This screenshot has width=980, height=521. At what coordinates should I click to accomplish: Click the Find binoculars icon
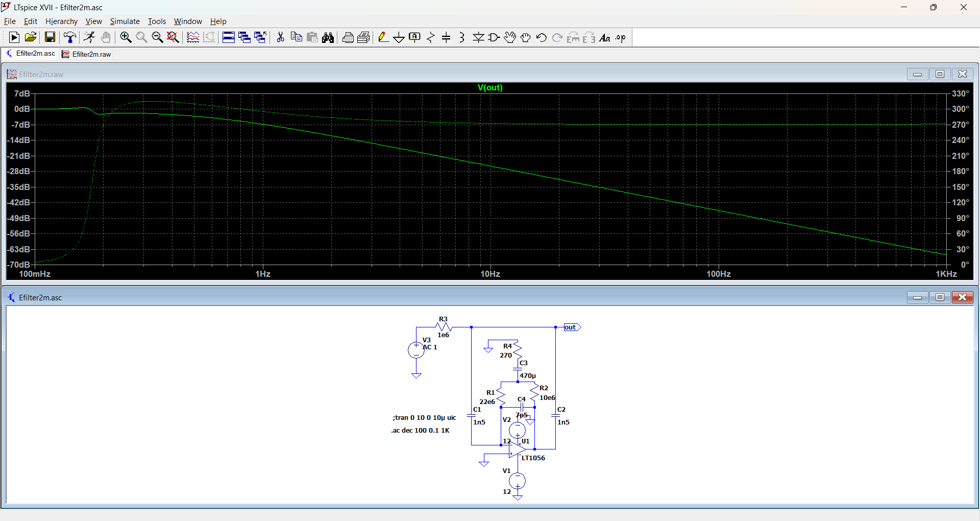pyautogui.click(x=328, y=37)
